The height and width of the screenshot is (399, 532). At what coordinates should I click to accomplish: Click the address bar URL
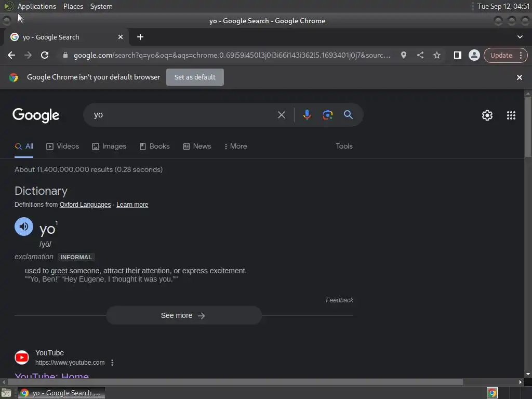tap(232, 55)
